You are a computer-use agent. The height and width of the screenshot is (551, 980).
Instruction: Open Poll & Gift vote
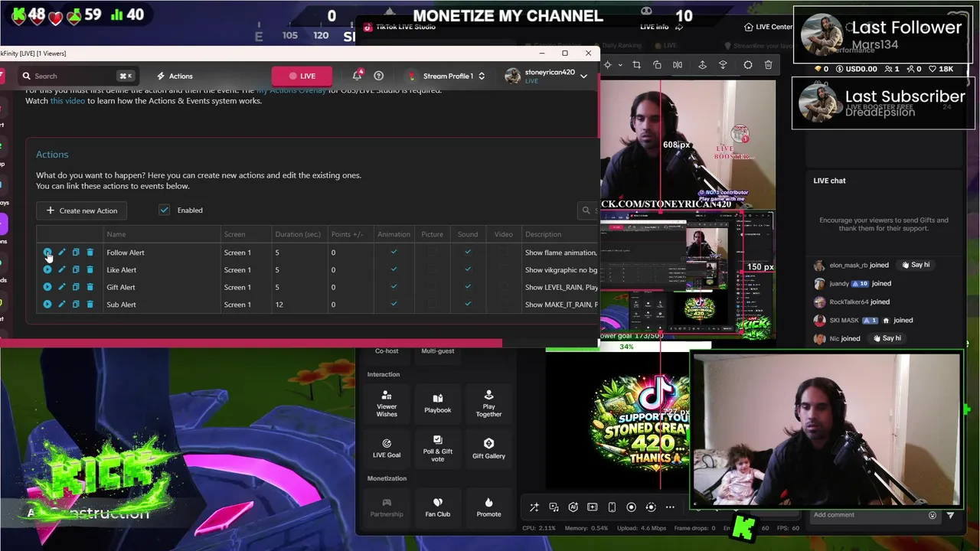[x=438, y=448]
